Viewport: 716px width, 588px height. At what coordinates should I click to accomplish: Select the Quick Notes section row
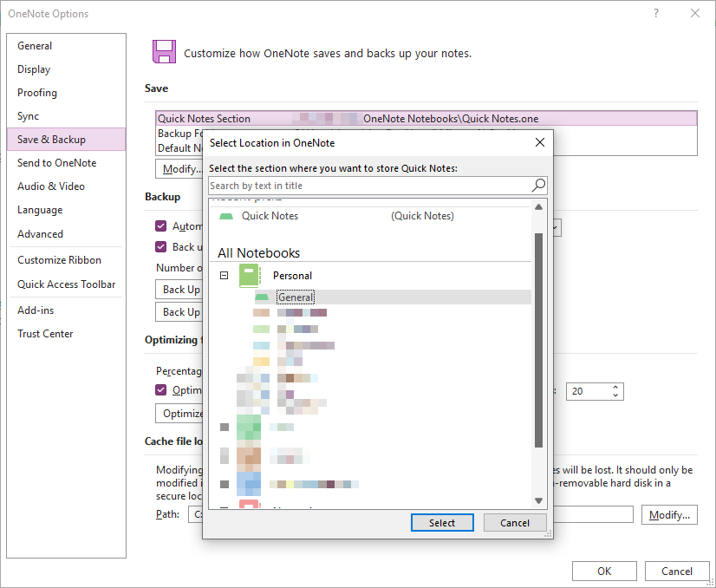(x=370, y=216)
